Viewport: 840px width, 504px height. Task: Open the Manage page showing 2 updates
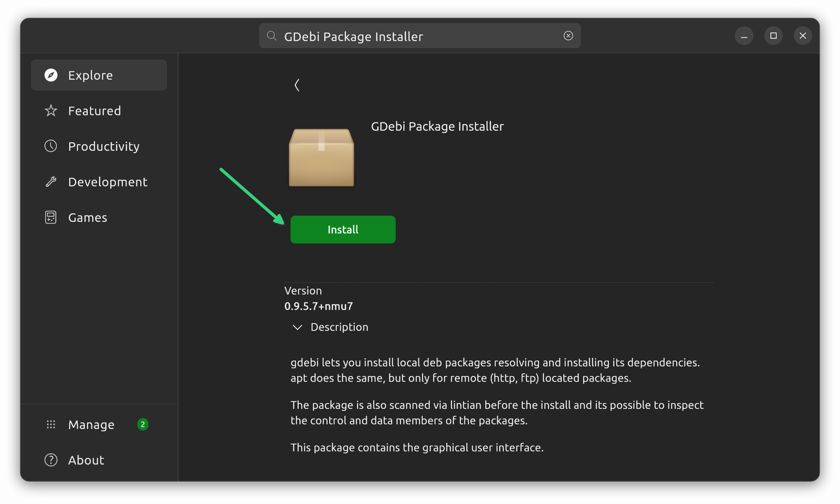pos(91,424)
